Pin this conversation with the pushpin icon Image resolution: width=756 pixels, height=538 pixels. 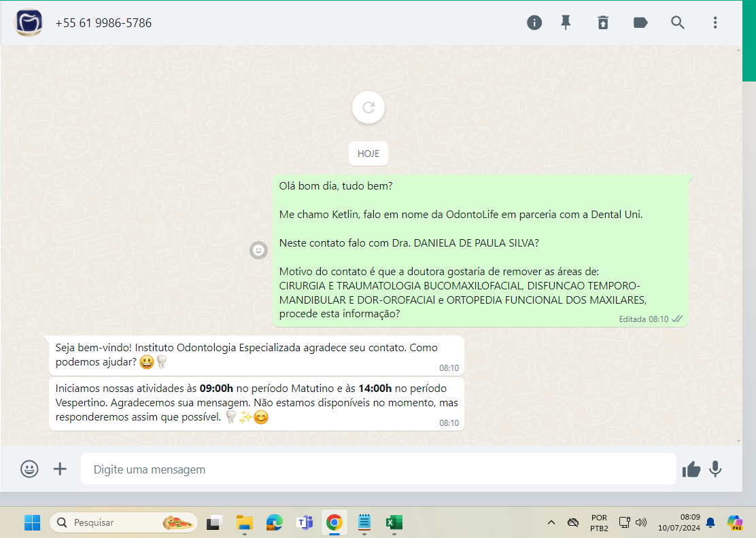click(566, 22)
